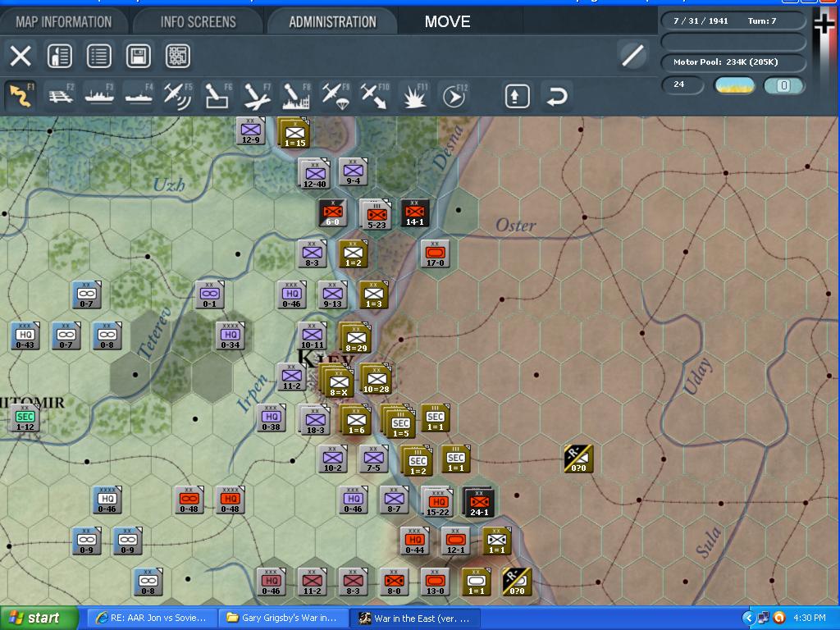840x630 pixels.
Task: Click the End Turn icon (F12)
Action: coord(454,96)
